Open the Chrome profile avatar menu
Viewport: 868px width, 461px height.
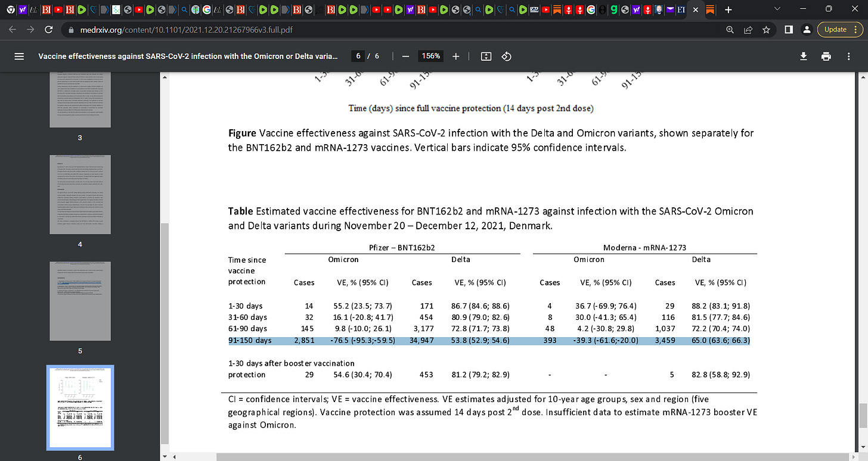point(807,29)
